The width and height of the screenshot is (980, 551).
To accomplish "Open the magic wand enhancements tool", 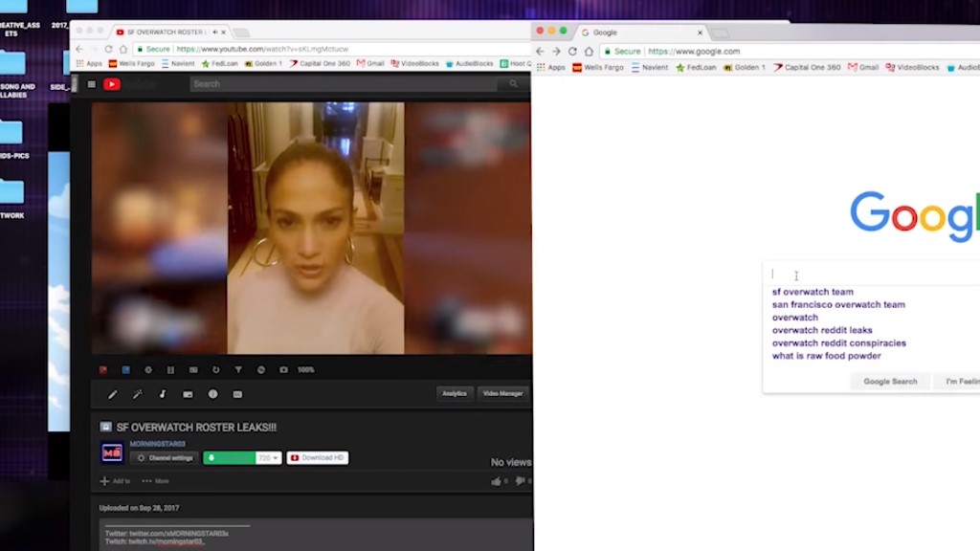I will (x=138, y=394).
